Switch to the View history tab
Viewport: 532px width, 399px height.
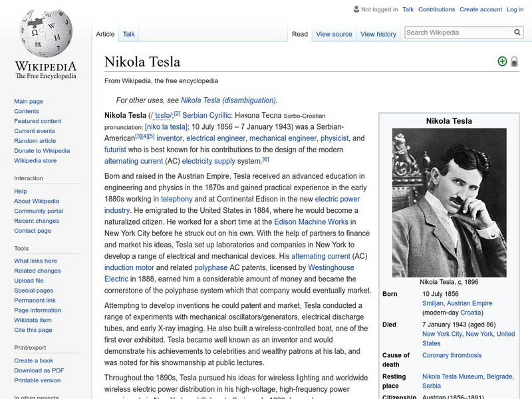point(378,34)
